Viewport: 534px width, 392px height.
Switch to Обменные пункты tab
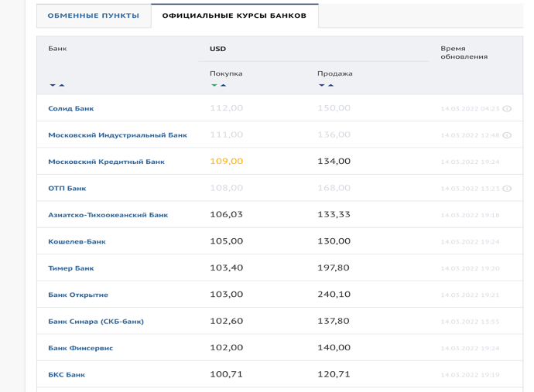pyautogui.click(x=94, y=15)
